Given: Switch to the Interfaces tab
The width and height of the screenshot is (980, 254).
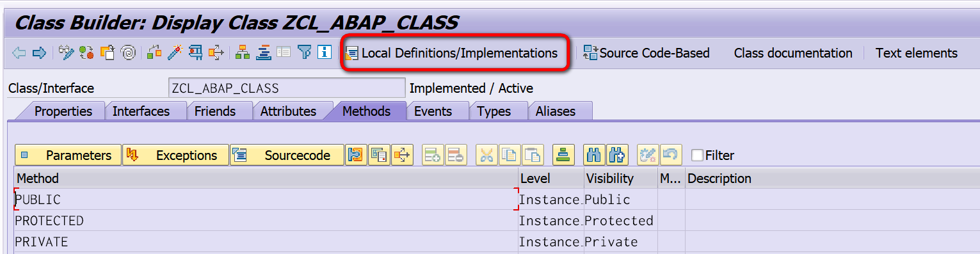Looking at the screenshot, I should (x=141, y=111).
